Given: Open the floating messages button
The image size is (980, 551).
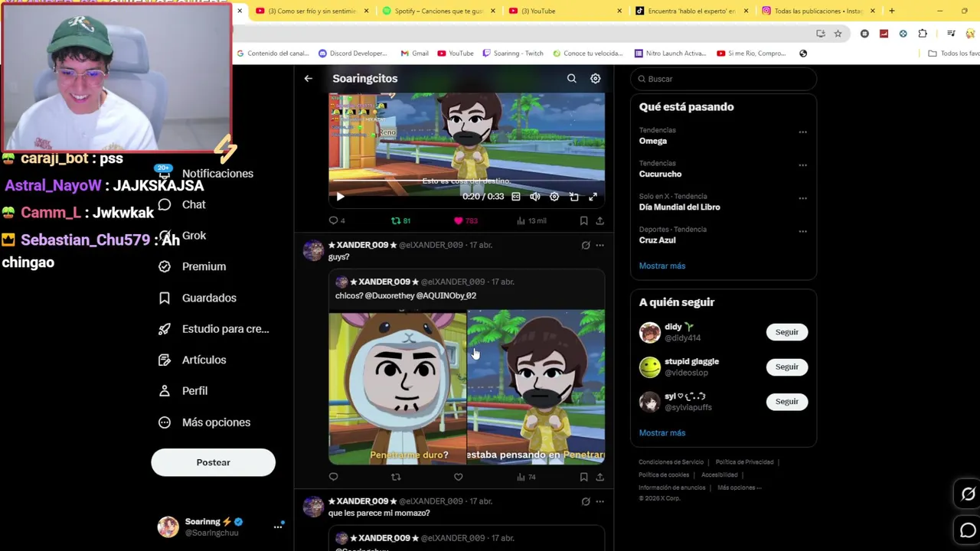Looking at the screenshot, I should click(x=968, y=530).
